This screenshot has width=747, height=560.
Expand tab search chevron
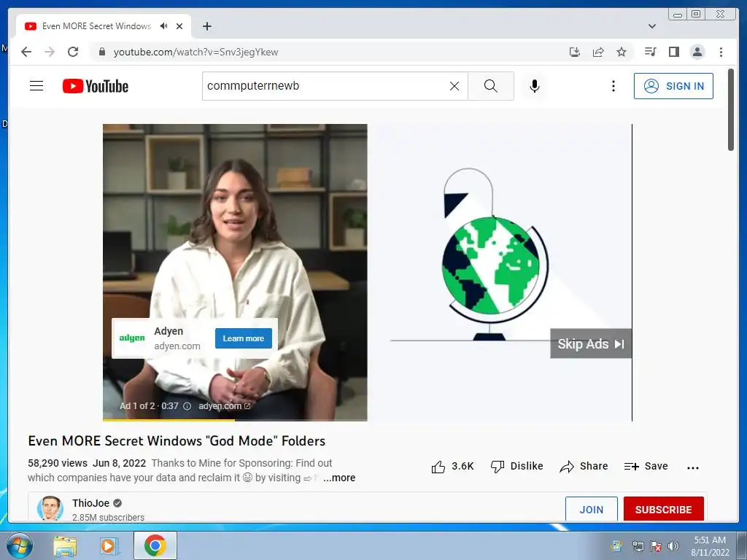(652, 26)
